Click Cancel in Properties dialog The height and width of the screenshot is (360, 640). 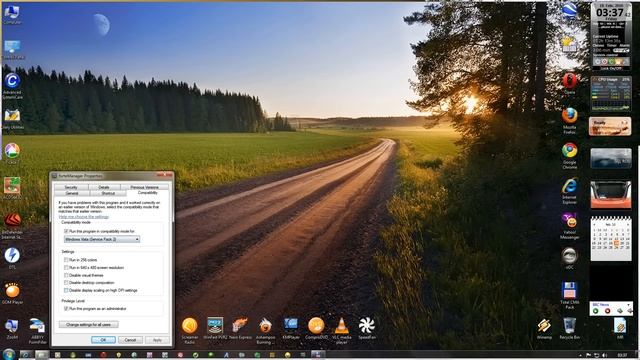[130, 340]
